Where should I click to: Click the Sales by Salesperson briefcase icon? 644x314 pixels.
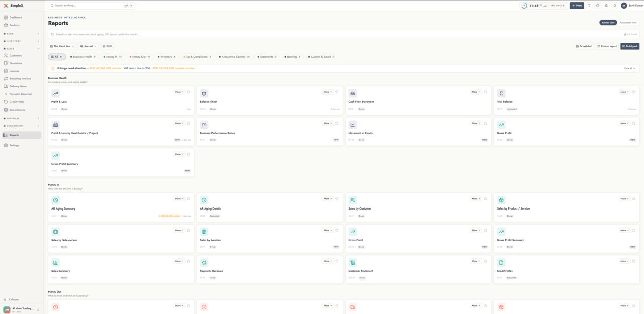click(x=55, y=232)
